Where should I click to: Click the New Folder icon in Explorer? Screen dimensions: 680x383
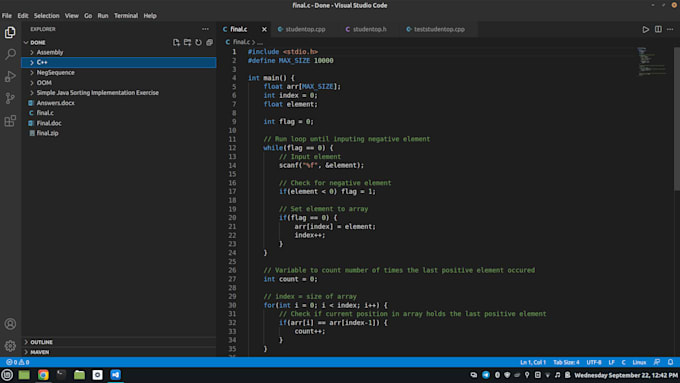[x=187, y=43]
